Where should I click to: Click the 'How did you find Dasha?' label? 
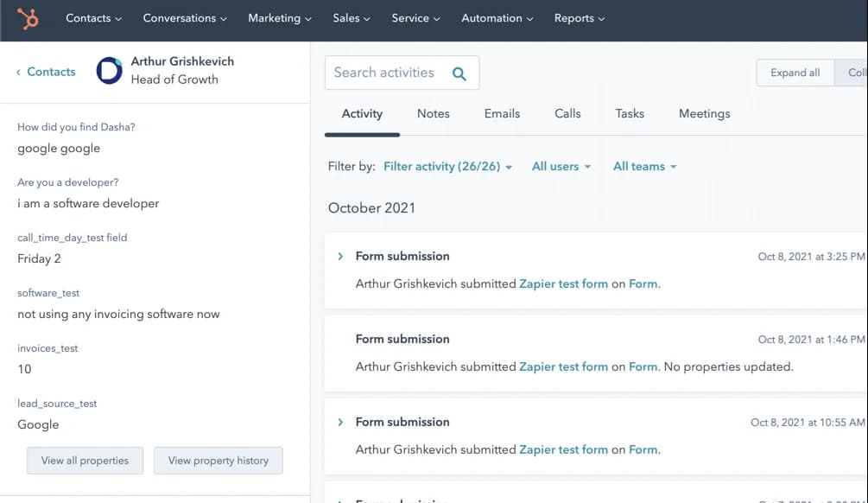coord(76,127)
